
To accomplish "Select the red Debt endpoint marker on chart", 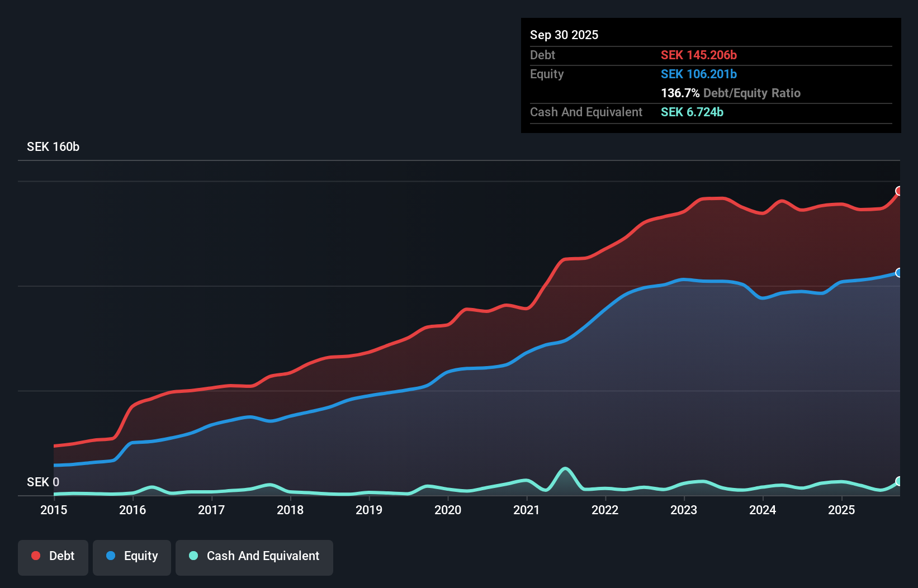I will 898,191.
